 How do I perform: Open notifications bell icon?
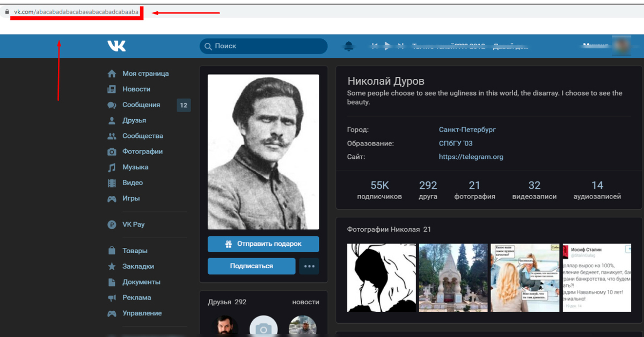click(x=349, y=46)
